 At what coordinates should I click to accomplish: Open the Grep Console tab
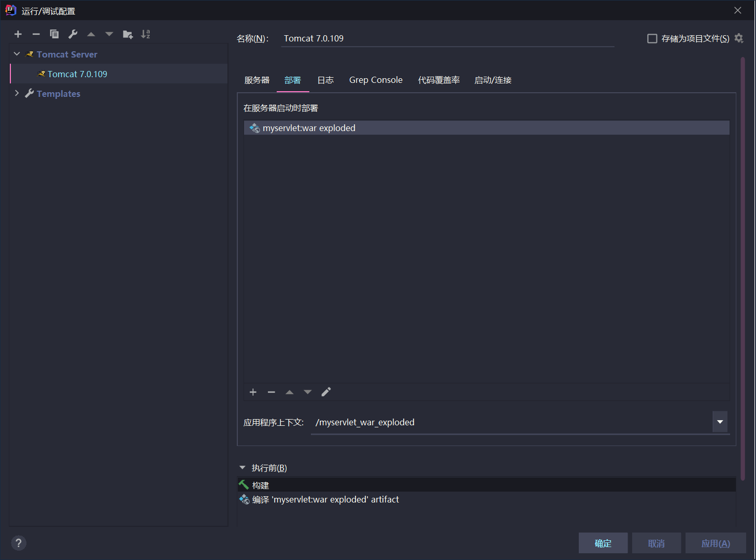click(x=376, y=80)
